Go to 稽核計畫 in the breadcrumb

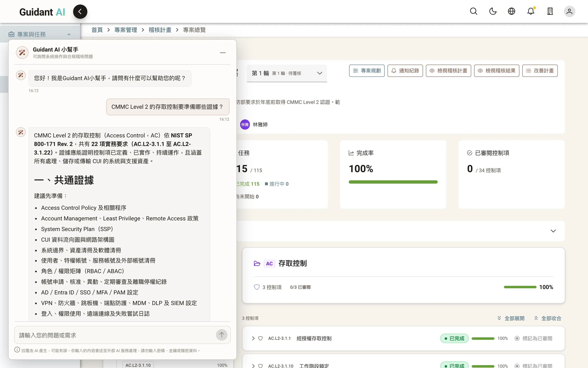click(x=160, y=30)
